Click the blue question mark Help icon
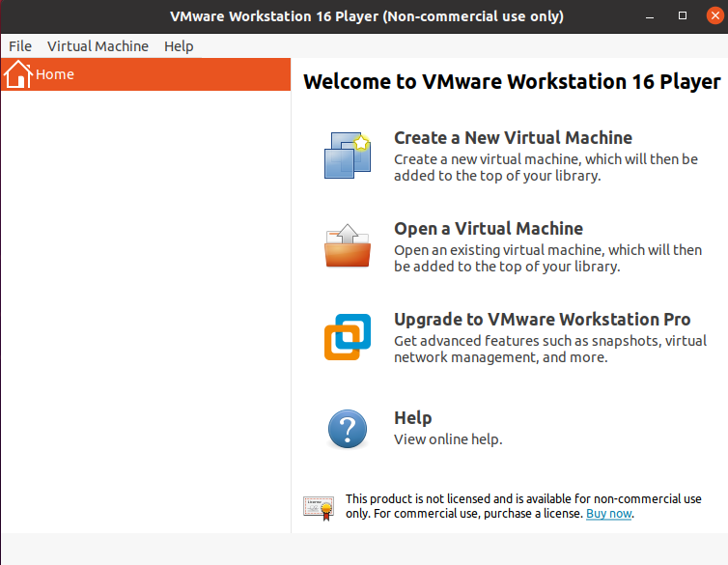This screenshot has width=728, height=565. 348,429
